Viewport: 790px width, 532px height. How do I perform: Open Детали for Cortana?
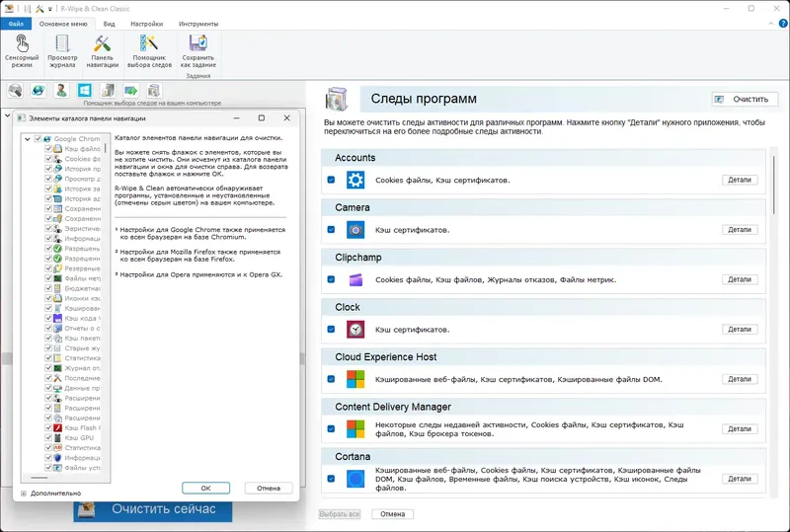740,479
